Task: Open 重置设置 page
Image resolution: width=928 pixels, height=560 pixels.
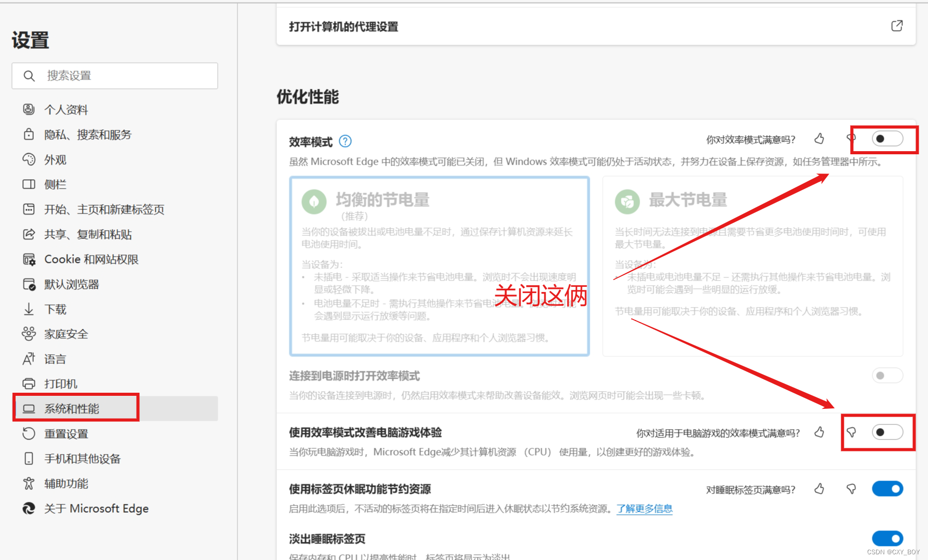Action: pyautogui.click(x=115, y=434)
